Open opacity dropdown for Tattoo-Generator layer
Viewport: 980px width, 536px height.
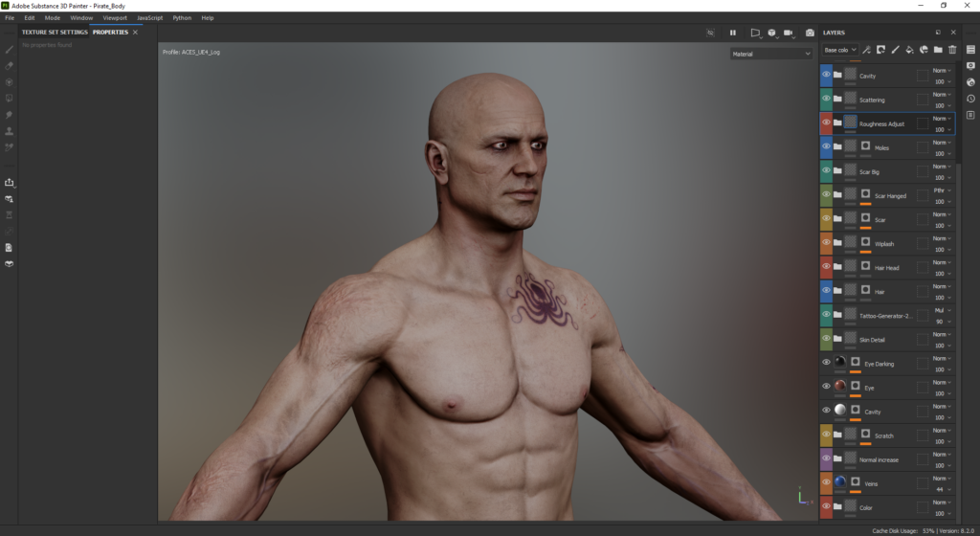[942, 322]
